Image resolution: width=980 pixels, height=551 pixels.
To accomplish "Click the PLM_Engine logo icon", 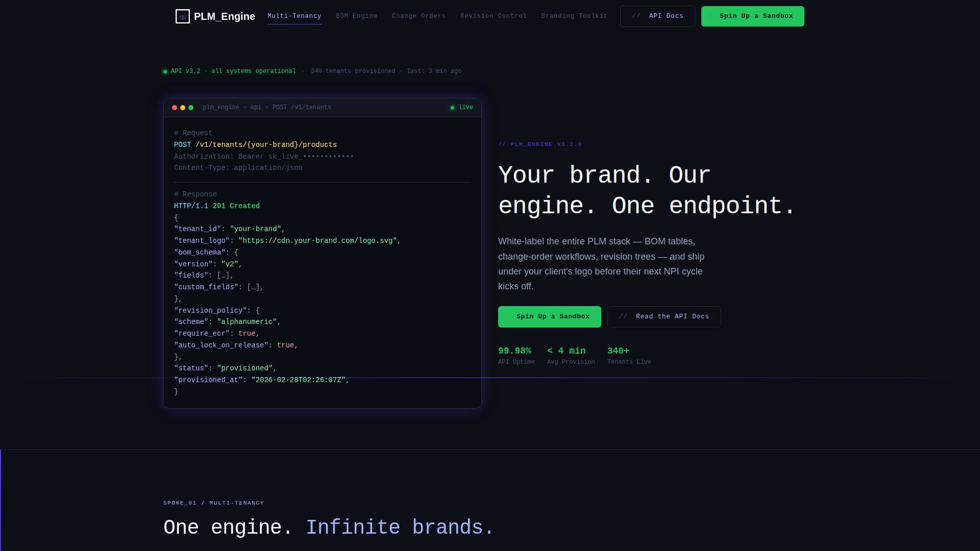I will click(x=182, y=16).
